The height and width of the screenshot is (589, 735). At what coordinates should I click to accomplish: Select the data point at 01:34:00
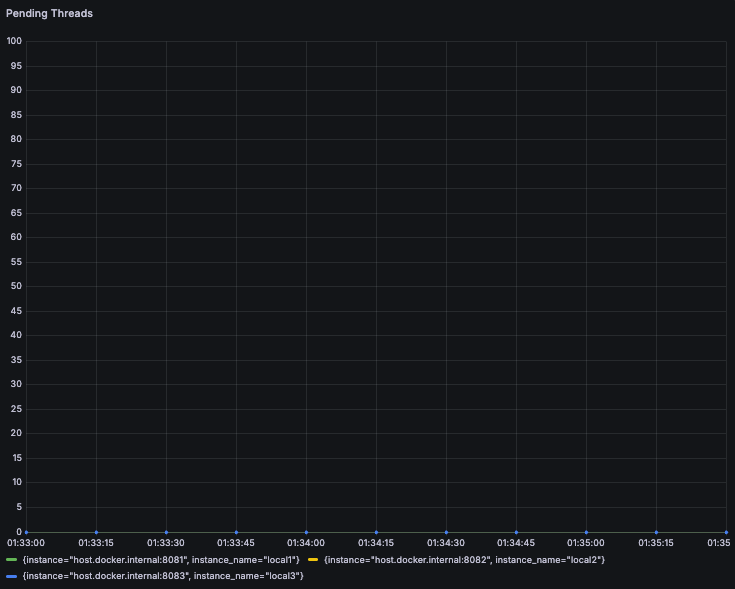click(307, 532)
